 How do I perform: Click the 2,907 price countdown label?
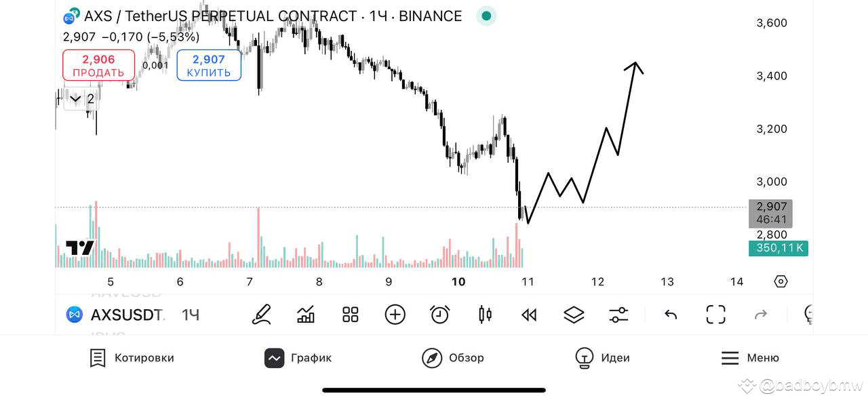[771, 214]
